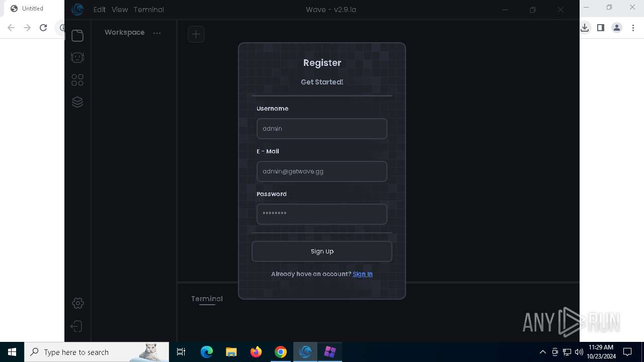The height and width of the screenshot is (362, 644).
Task: Open the clock showing 11:29 AM
Action: point(601,352)
